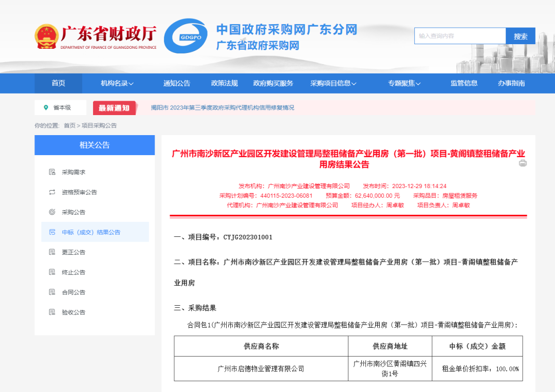
Task: Click the 采购品目 房屋租赁服务 text
Action: (x=445, y=196)
